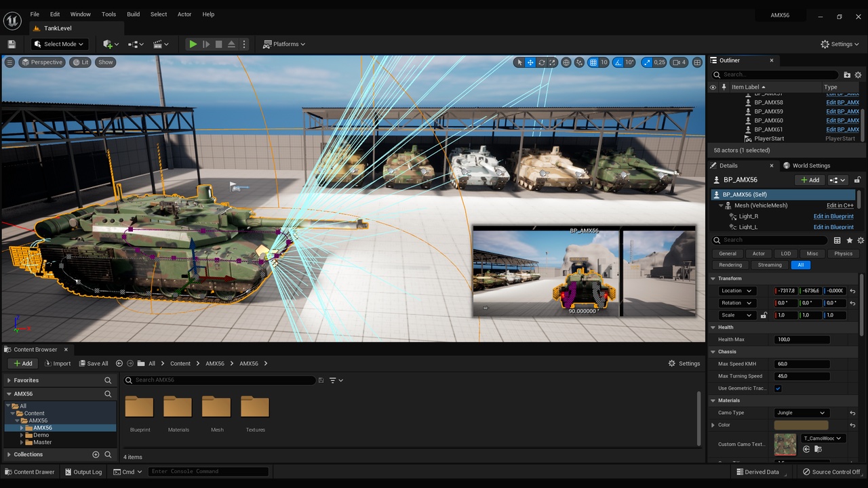Open the Lit view mode dropdown
Screen dimensions: 868x488
pos(81,62)
